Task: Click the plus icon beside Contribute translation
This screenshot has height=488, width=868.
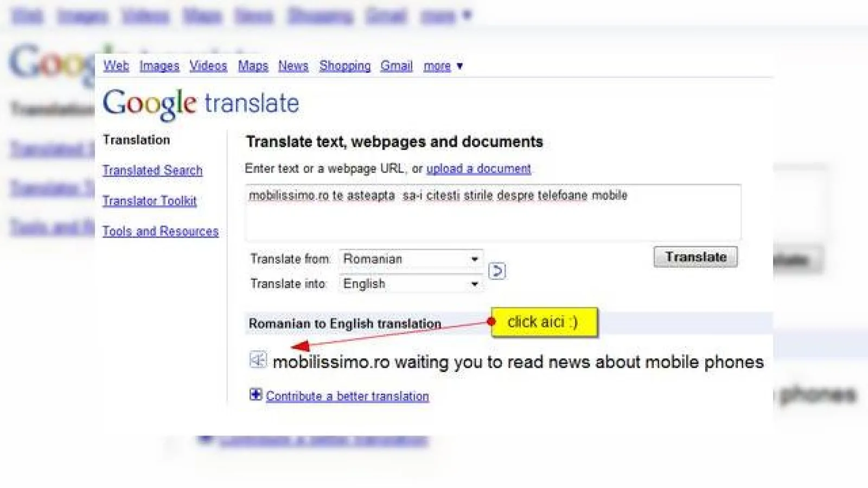Action: 256,395
